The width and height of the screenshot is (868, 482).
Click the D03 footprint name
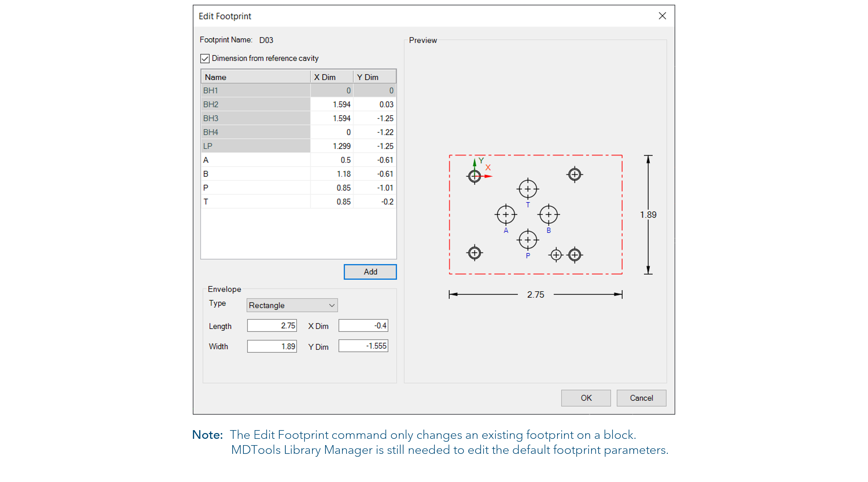pos(266,40)
